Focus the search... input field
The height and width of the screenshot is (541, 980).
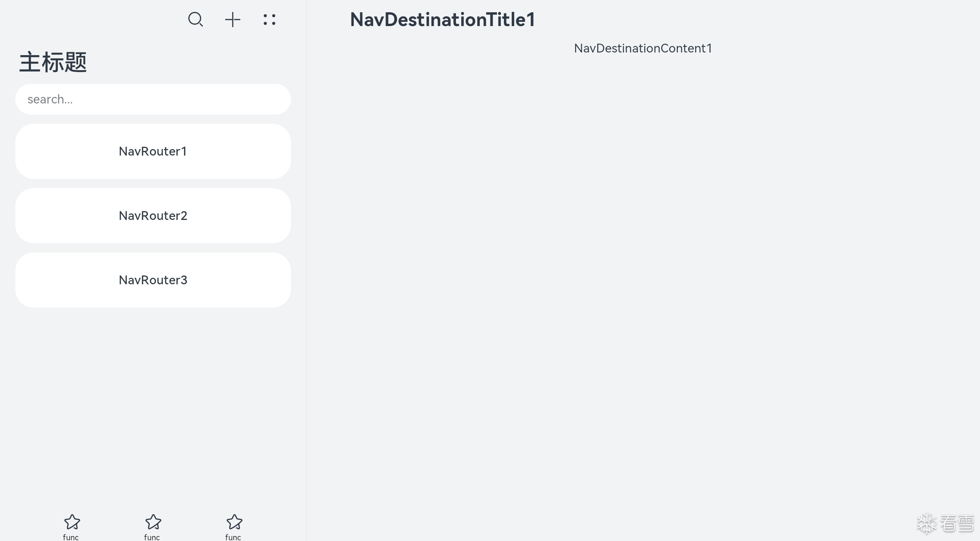(x=153, y=99)
